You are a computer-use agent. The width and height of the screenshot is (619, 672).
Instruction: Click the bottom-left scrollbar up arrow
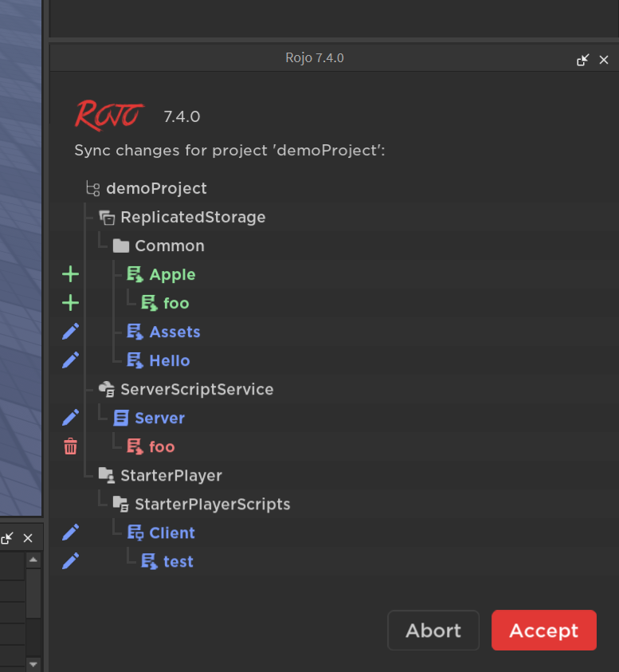tap(33, 560)
